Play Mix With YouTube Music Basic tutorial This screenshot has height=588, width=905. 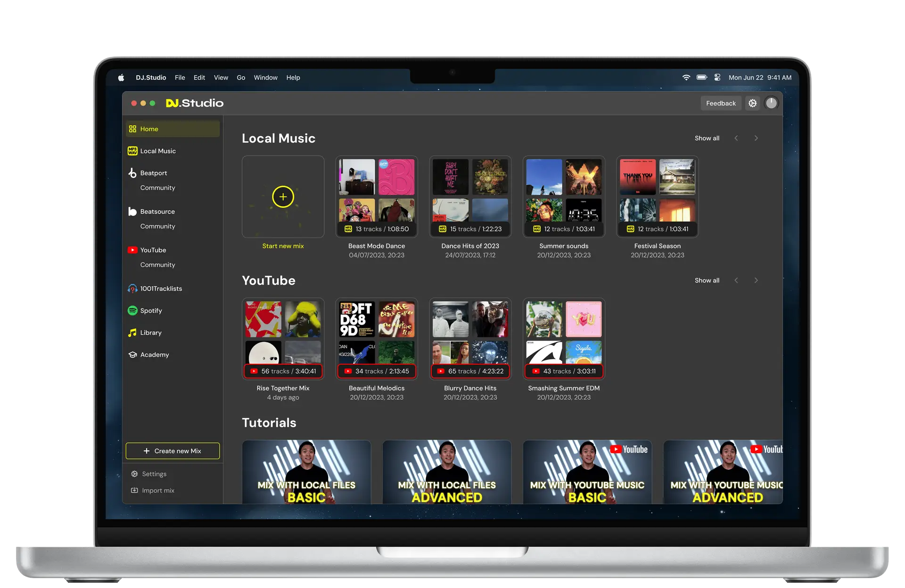[587, 472]
